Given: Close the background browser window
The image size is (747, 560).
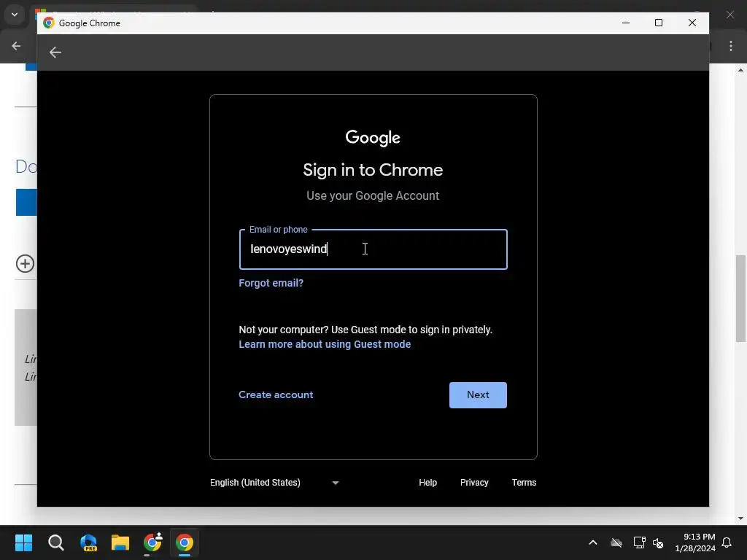Looking at the screenshot, I should point(730,15).
